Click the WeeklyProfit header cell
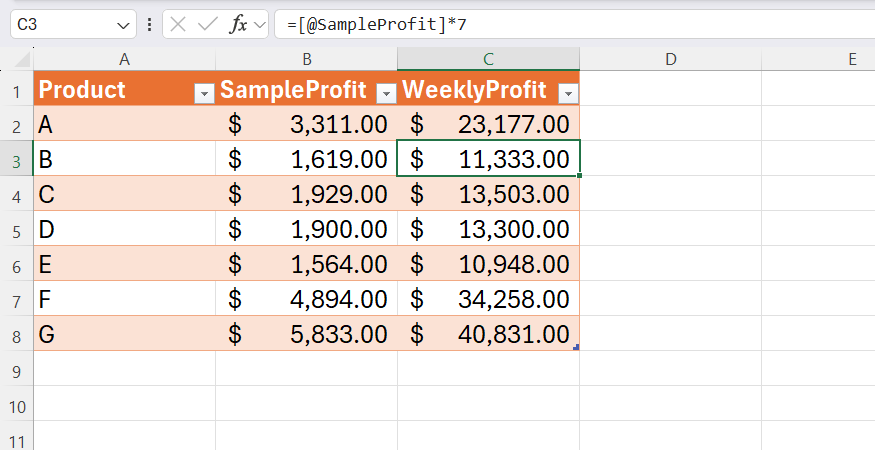 click(488, 88)
